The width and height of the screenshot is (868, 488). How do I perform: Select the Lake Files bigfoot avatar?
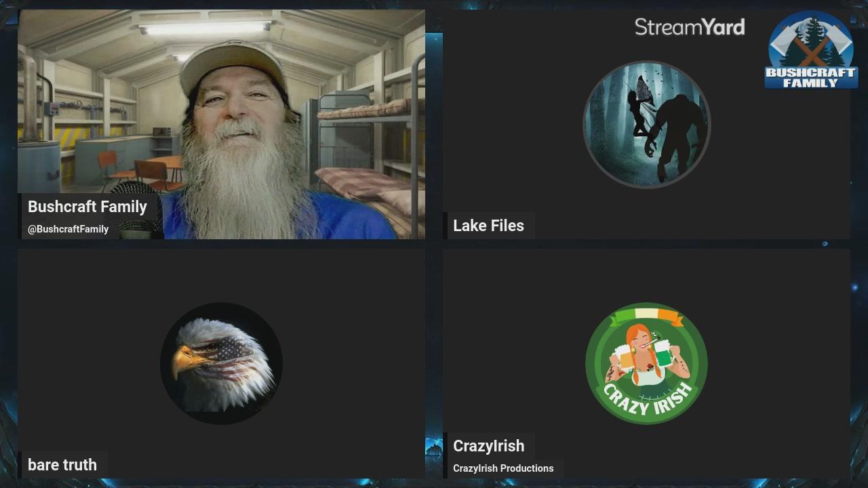click(646, 124)
